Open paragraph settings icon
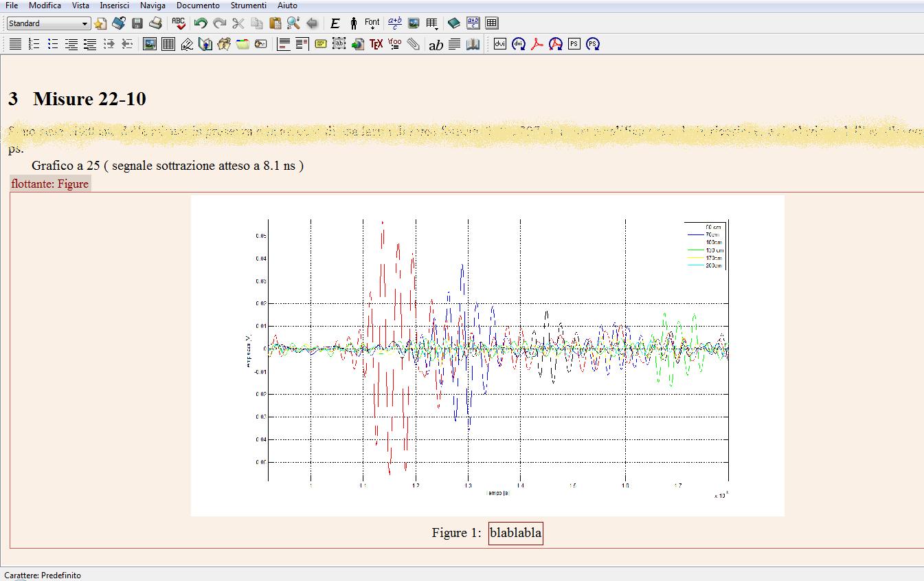 (454, 44)
